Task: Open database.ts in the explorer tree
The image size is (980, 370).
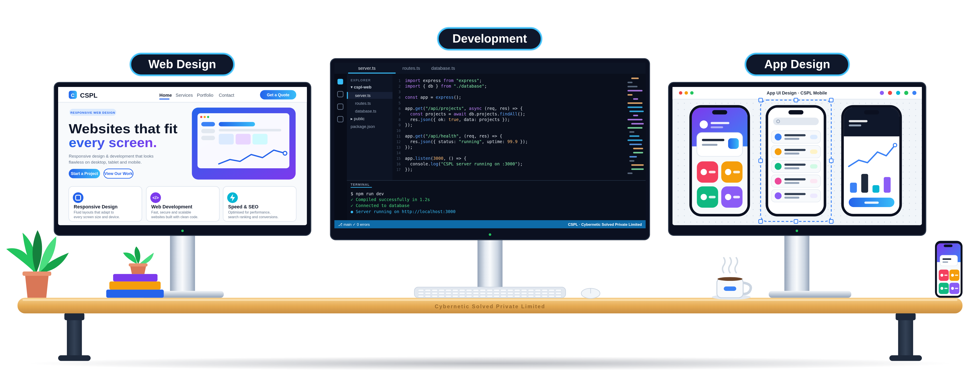Action: (365, 111)
